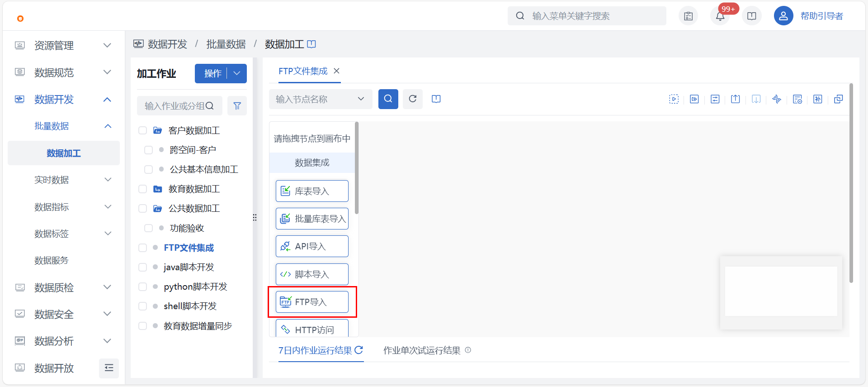Click the import download-arrow icon

[x=756, y=99]
